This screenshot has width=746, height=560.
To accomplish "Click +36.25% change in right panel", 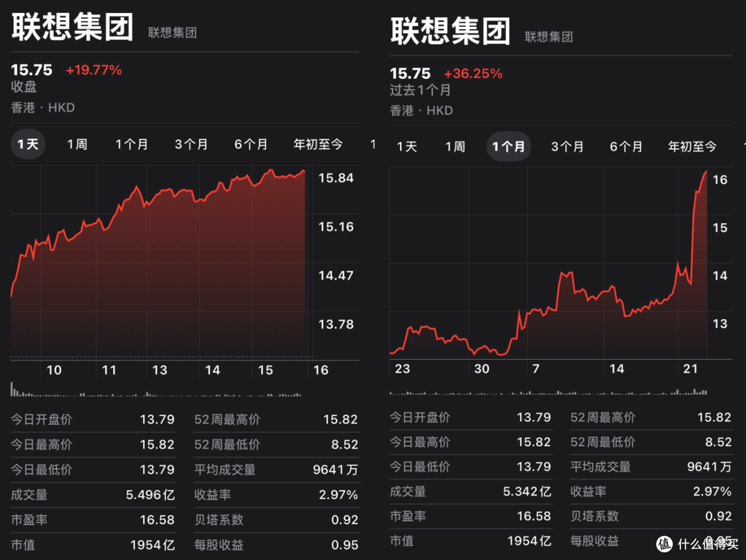I will click(473, 74).
